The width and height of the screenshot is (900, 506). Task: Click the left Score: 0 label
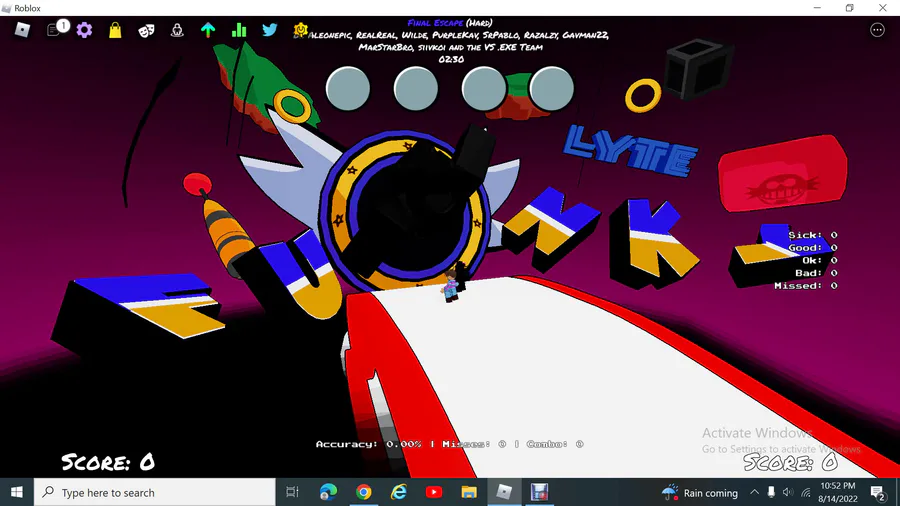[x=108, y=462]
